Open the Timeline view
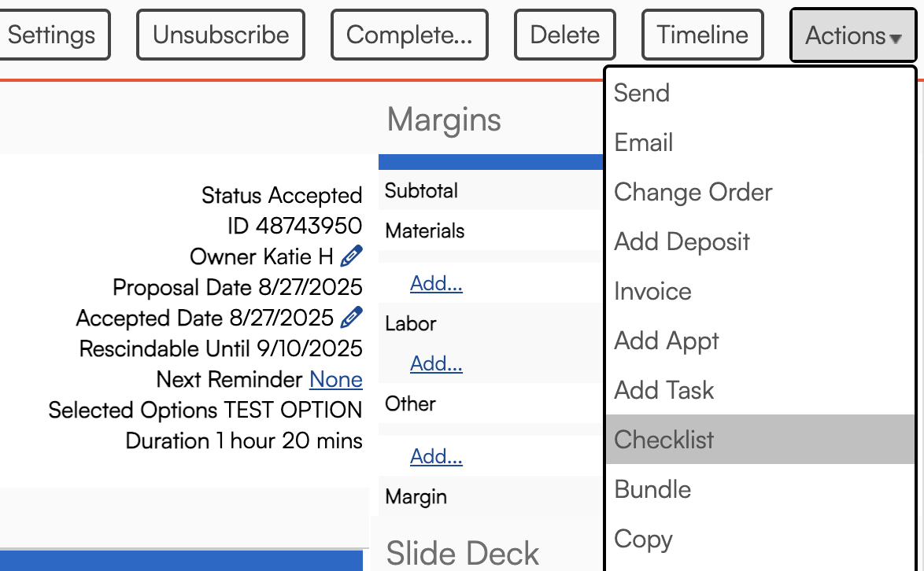Image resolution: width=924 pixels, height=571 pixels. (702, 35)
